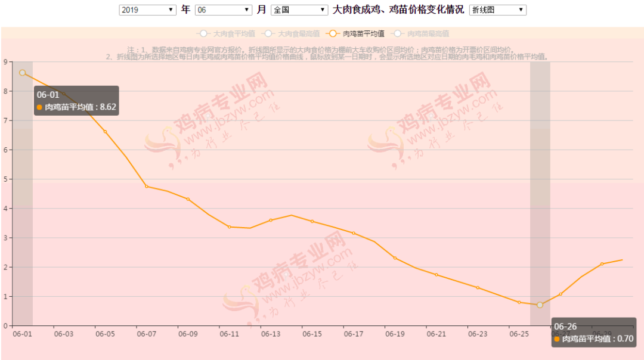Click the y-axis label 5
644x360 pixels.
pos(5,179)
